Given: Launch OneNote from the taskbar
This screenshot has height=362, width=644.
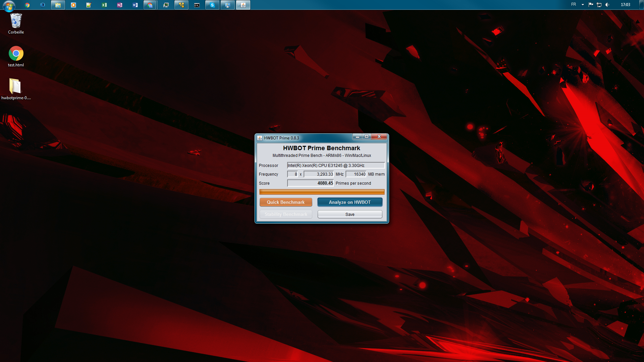Looking at the screenshot, I should pos(120,5).
